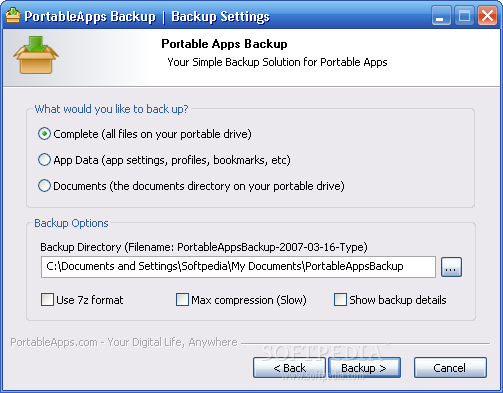Click the 'Backup Options' group label
The image size is (503, 393).
pos(71,223)
